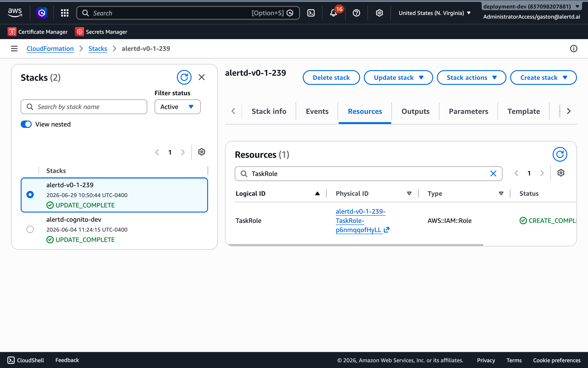This screenshot has width=588, height=368.
Task: Switch to the Events tab
Action: [x=317, y=111]
